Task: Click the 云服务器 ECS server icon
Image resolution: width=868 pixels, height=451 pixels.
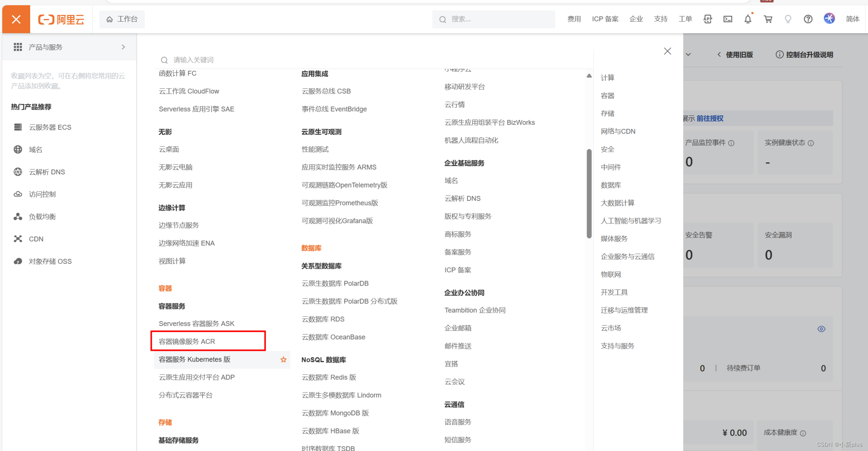Action: [x=18, y=127]
